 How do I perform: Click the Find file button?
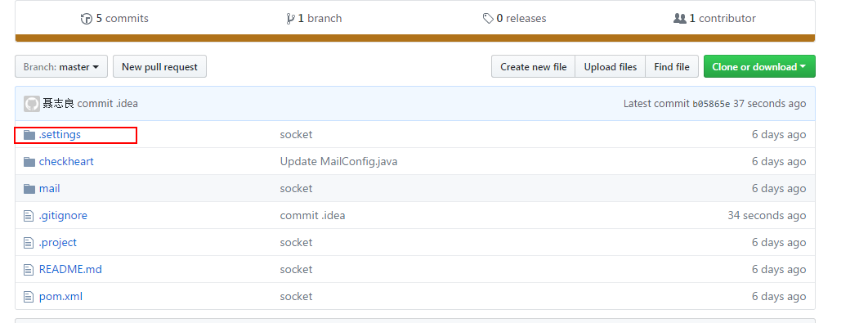point(672,66)
